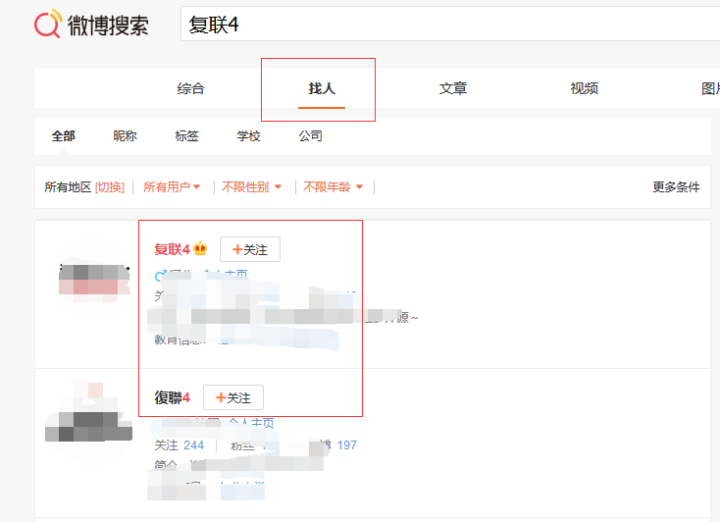Click the avatar of user 复联4
This screenshot has width=720, height=522.
click(x=94, y=281)
